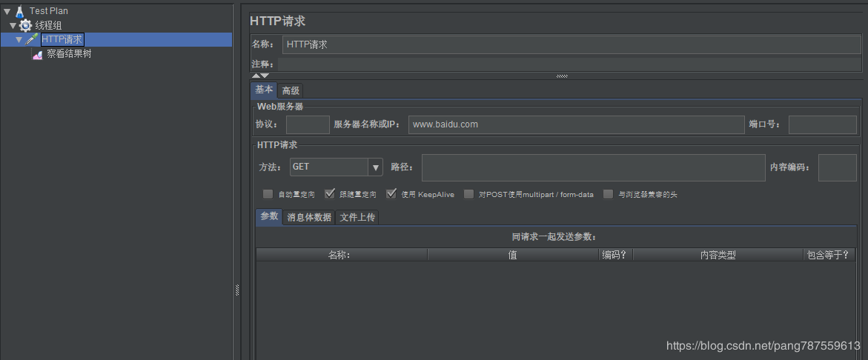
Task: Click the 包含等于? column header
Action: click(x=829, y=255)
